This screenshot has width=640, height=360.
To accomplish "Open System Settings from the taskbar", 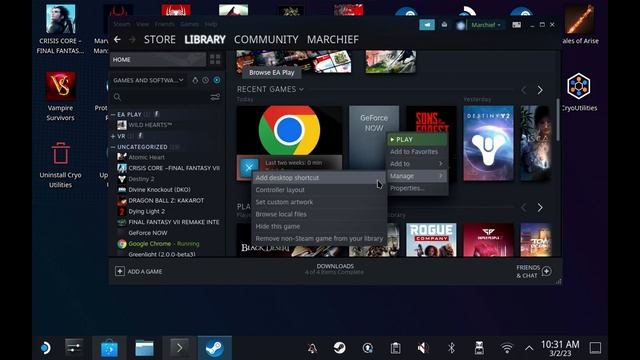I will 74,348.
